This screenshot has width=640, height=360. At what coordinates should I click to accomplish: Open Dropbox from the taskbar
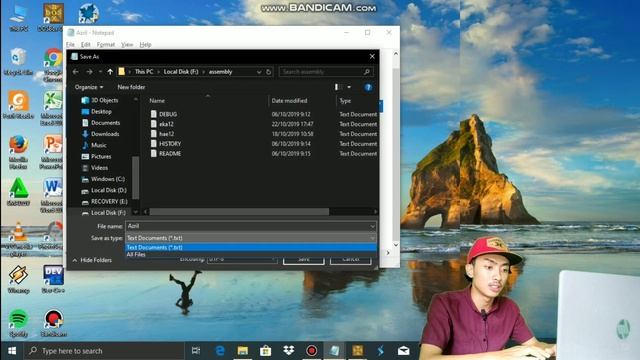[289, 351]
